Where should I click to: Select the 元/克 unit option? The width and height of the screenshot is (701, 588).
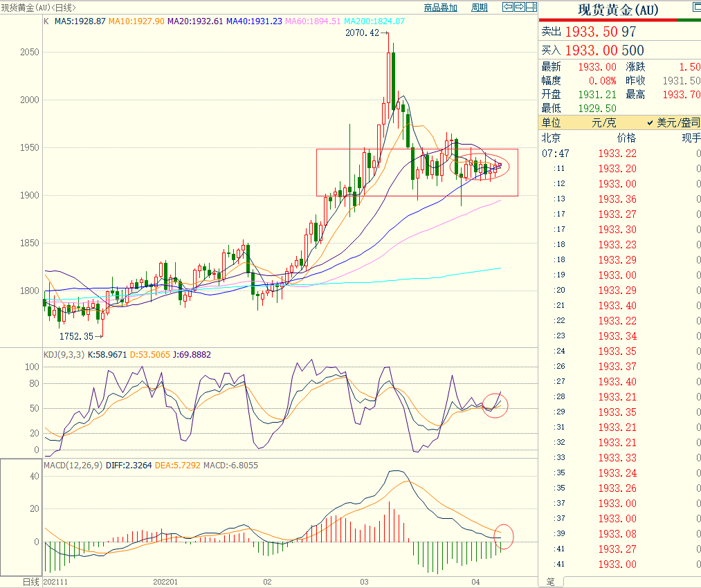[603, 123]
